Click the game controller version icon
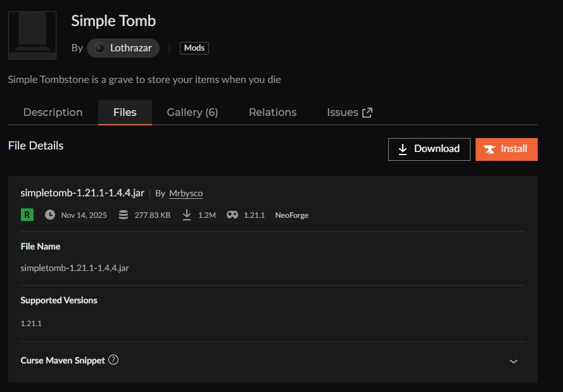 click(232, 215)
